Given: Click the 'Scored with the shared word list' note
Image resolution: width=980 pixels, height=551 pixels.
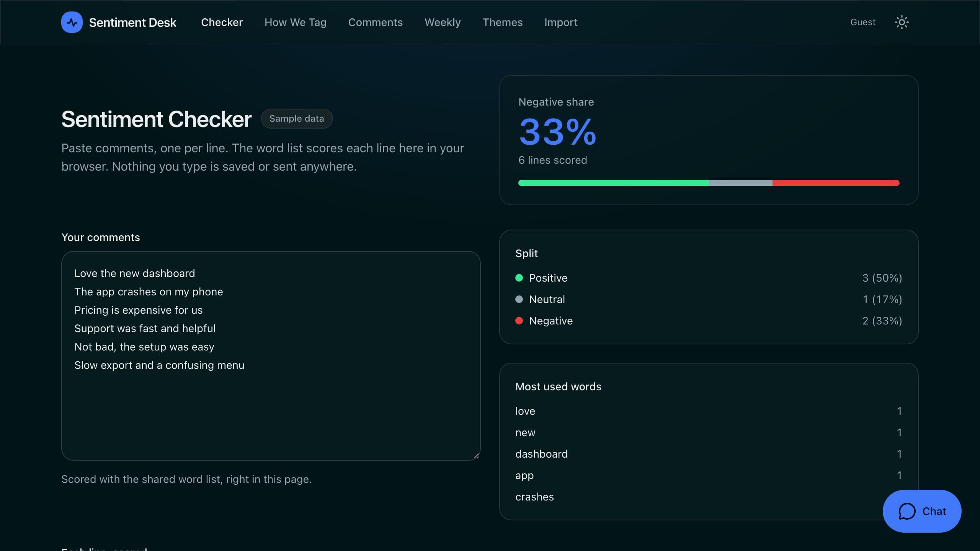Looking at the screenshot, I should 186,479.
